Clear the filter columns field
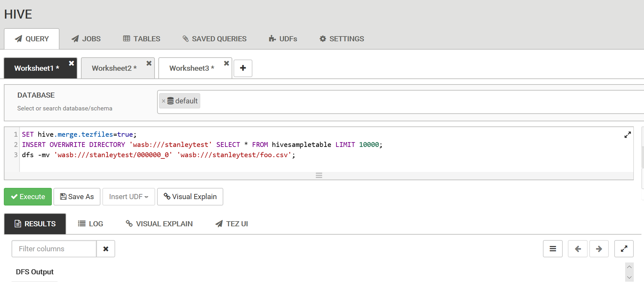The width and height of the screenshot is (644, 290). pos(106,249)
